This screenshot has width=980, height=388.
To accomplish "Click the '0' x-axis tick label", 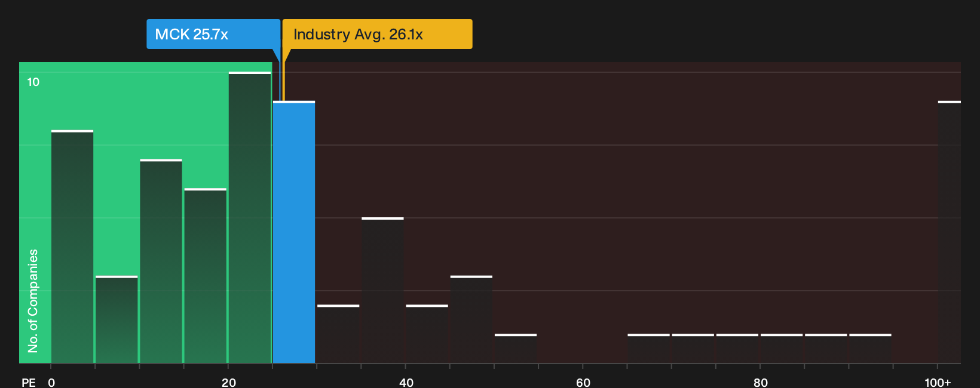I will pyautogui.click(x=51, y=382).
